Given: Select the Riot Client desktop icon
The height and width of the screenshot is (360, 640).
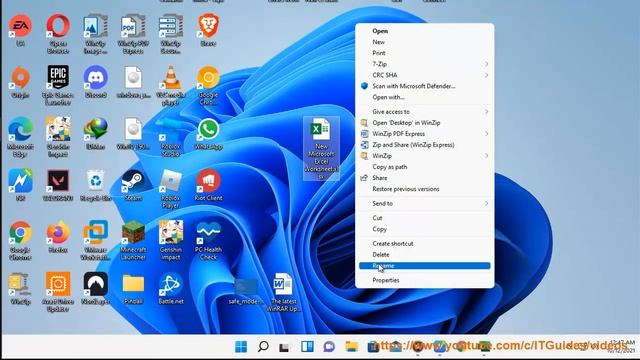Looking at the screenshot, I should pyautogui.click(x=208, y=185).
